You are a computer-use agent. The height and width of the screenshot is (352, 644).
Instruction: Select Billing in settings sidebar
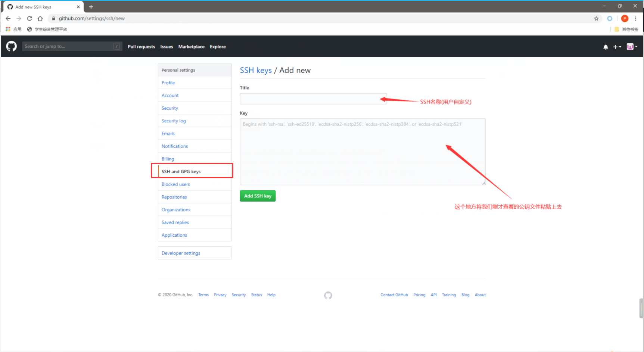[195, 159]
